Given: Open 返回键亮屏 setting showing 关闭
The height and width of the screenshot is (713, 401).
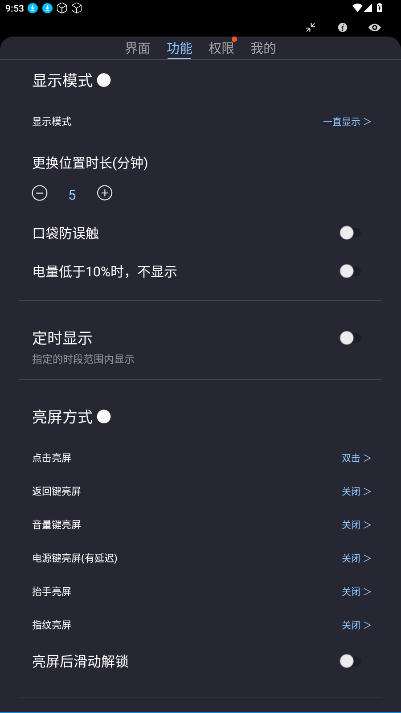Looking at the screenshot, I should coord(200,492).
